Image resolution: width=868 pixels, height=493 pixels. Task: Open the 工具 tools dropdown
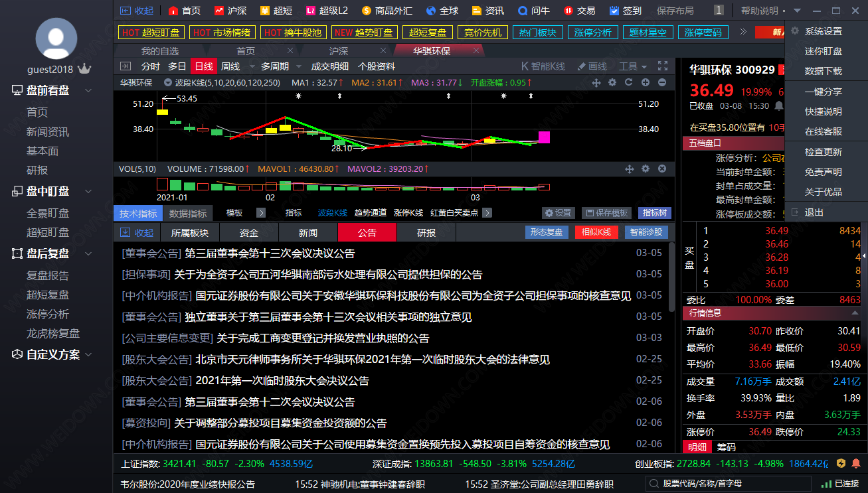(x=633, y=66)
